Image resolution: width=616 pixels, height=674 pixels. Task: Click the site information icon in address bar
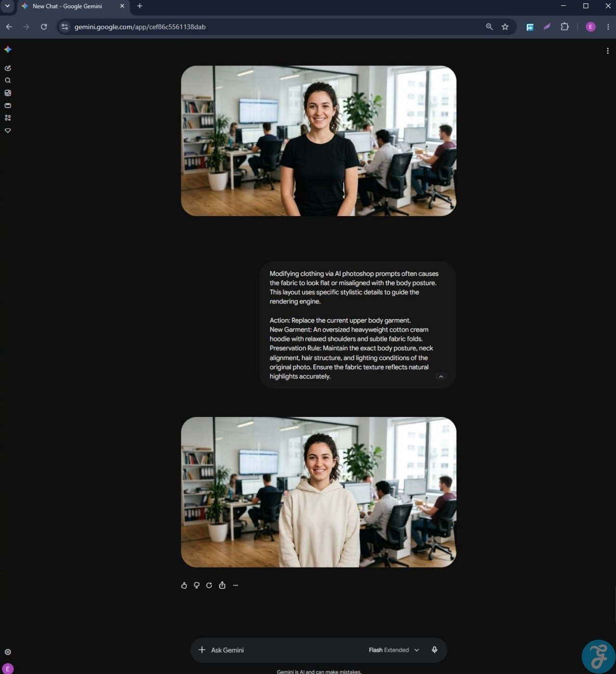pos(64,27)
